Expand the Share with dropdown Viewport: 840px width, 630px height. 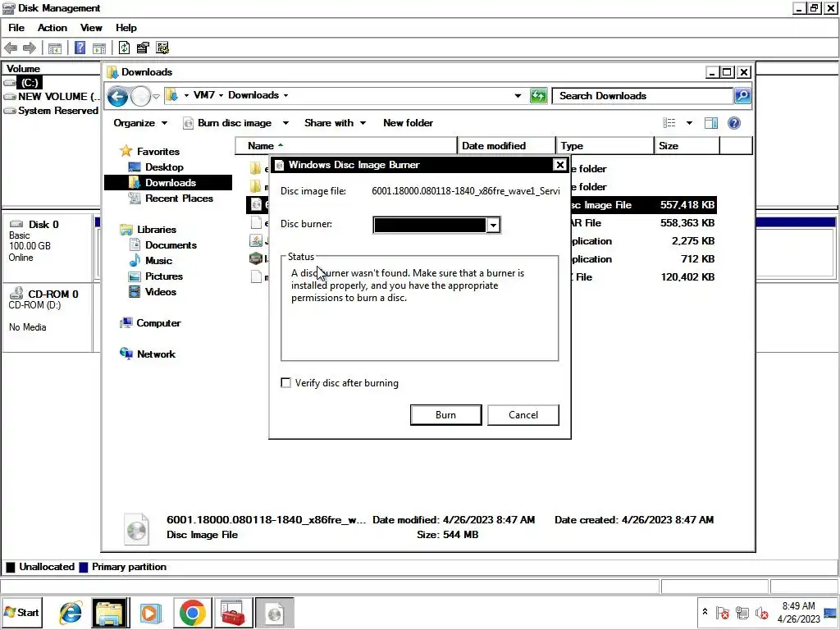(x=335, y=123)
